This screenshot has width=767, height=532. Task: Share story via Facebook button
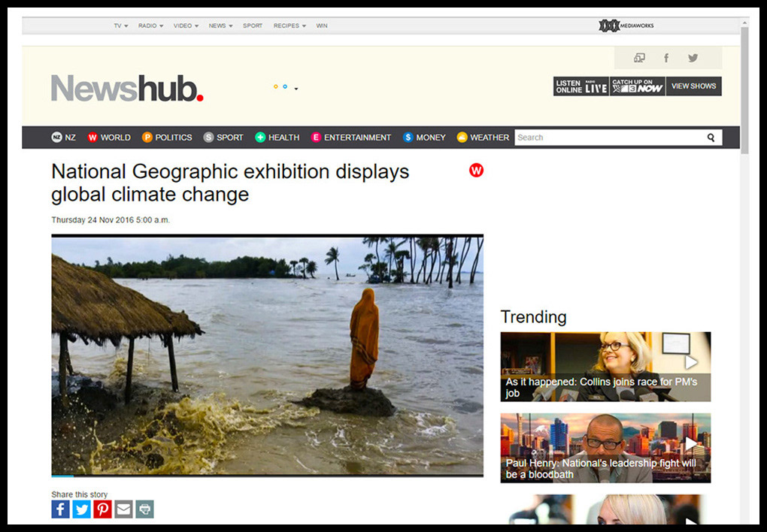click(x=61, y=509)
